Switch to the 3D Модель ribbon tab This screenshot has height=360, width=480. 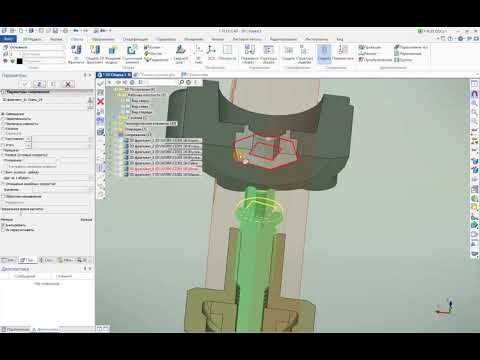pos(32,39)
